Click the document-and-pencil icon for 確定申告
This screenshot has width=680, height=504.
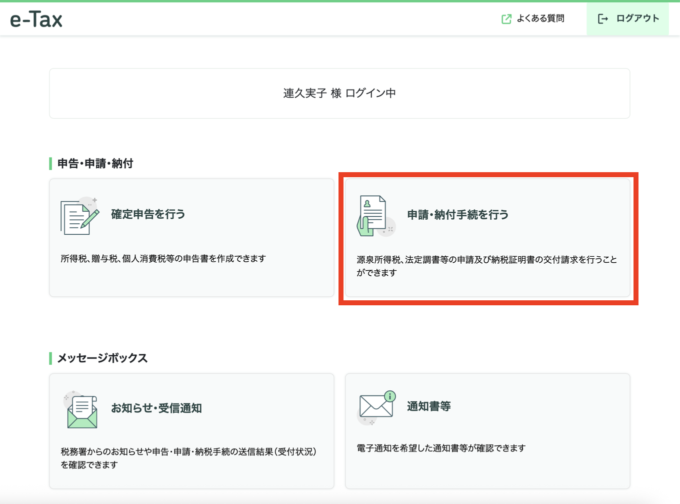pos(80,216)
